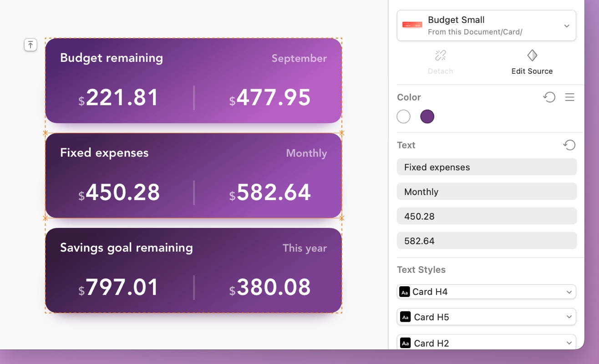This screenshot has height=364, width=599.
Task: Open the Budget Small symbol dropdown
Action: click(x=567, y=26)
